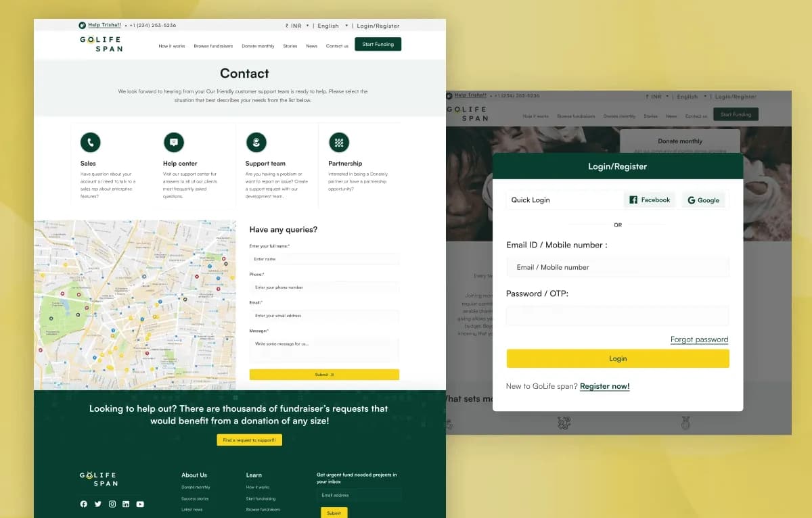
Task: Open footer Browse fundraisers link
Action: [x=263, y=510]
